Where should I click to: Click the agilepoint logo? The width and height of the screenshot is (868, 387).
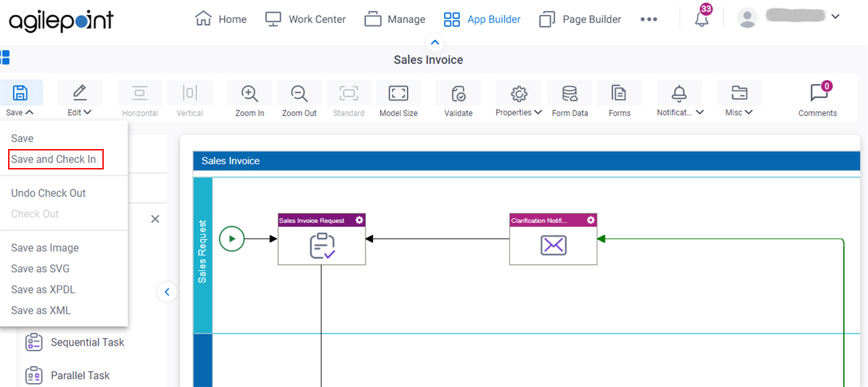[x=61, y=21]
